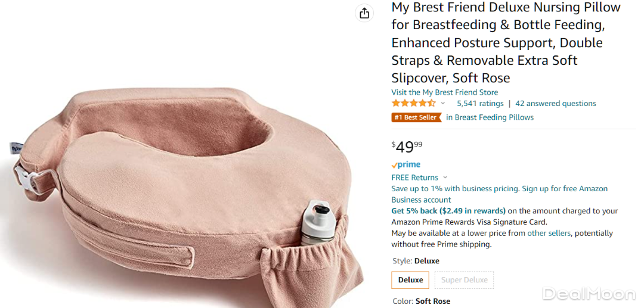The height and width of the screenshot is (308, 644).
Task: Click the Prime logo under the price
Action: (x=406, y=164)
